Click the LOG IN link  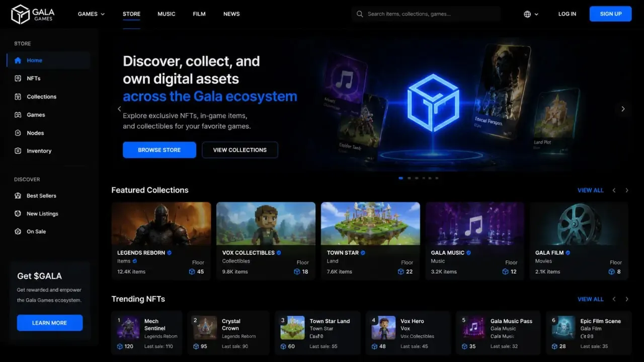tap(567, 14)
